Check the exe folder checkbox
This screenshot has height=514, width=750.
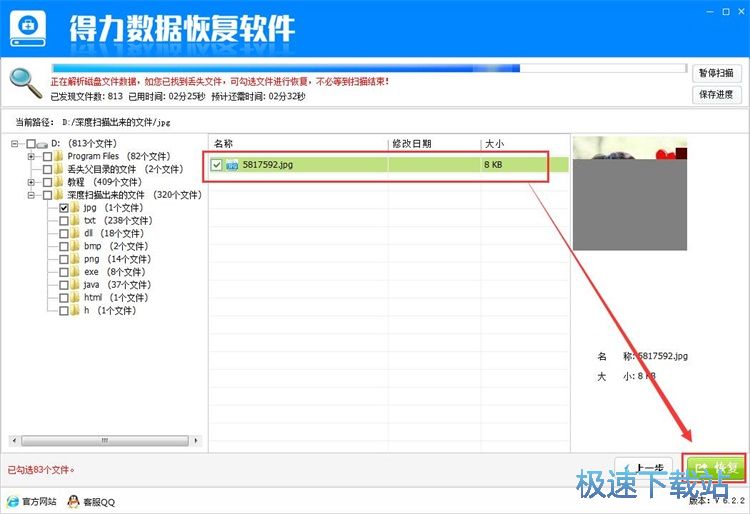point(64,273)
